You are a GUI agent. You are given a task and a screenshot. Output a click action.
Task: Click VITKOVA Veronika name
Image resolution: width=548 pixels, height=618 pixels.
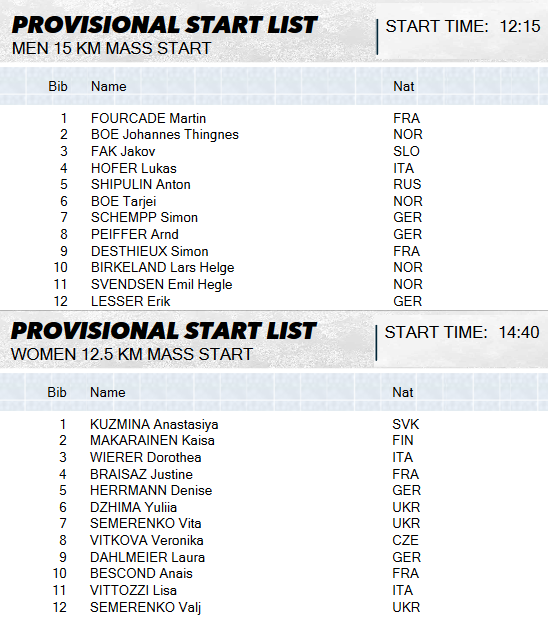click(147, 540)
